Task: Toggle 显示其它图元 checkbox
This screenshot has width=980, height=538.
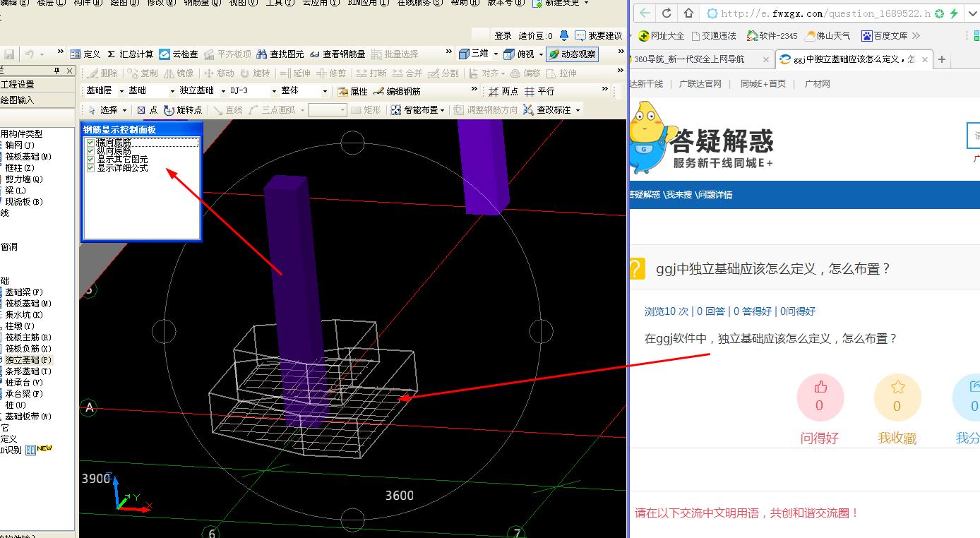Action: click(x=90, y=160)
